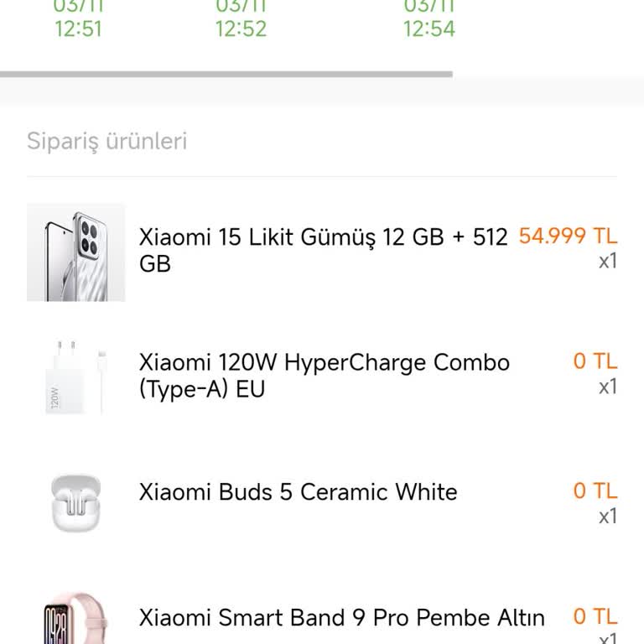The height and width of the screenshot is (644, 644).
Task: Click the Sipariş ürünleri section heading
Action: pos(106,141)
